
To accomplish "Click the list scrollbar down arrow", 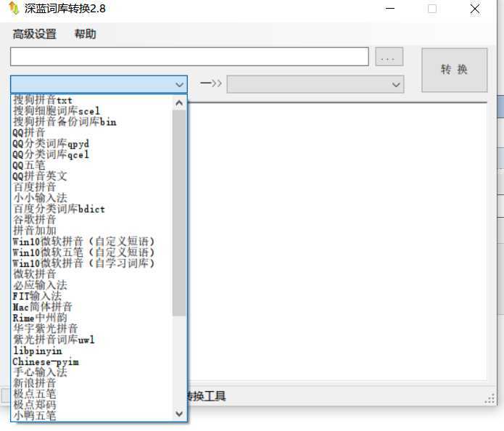I will coord(179,414).
